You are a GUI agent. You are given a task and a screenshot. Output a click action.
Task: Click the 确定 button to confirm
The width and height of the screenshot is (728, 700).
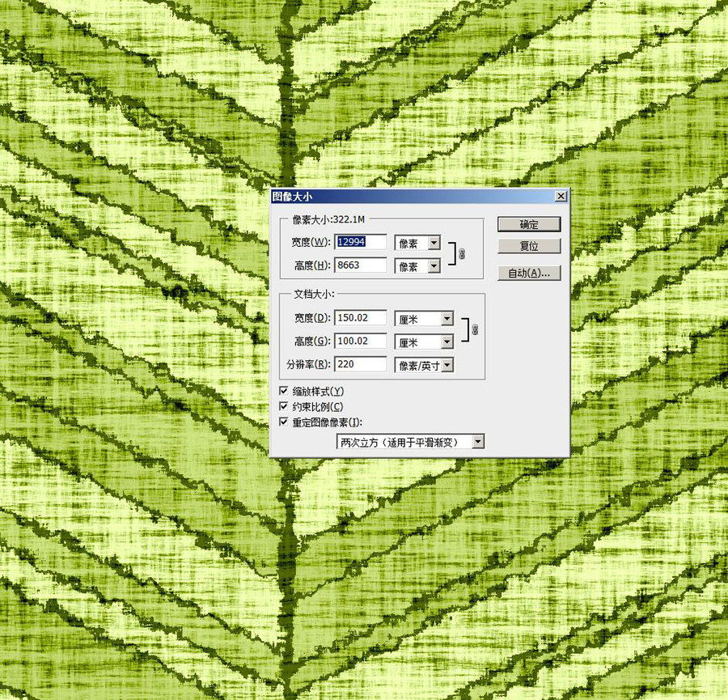529,224
